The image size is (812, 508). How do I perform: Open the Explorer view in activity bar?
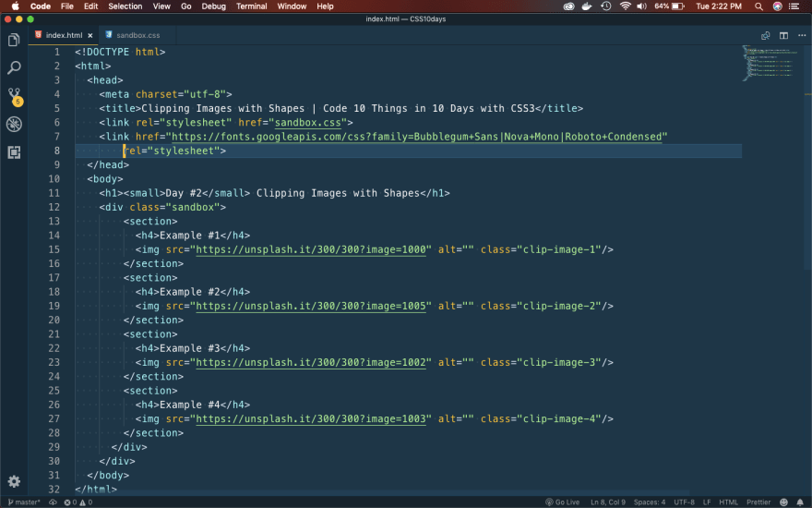pyautogui.click(x=14, y=40)
